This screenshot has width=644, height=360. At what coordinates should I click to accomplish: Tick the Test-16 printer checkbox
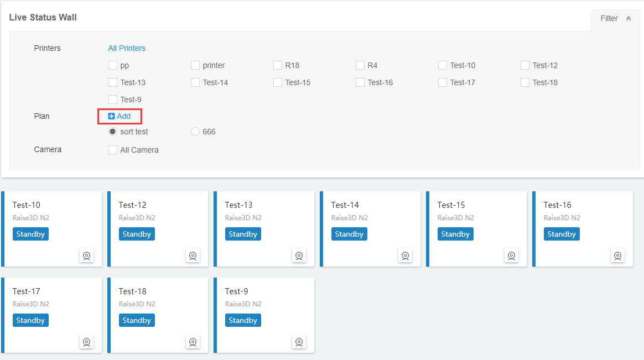tap(360, 82)
